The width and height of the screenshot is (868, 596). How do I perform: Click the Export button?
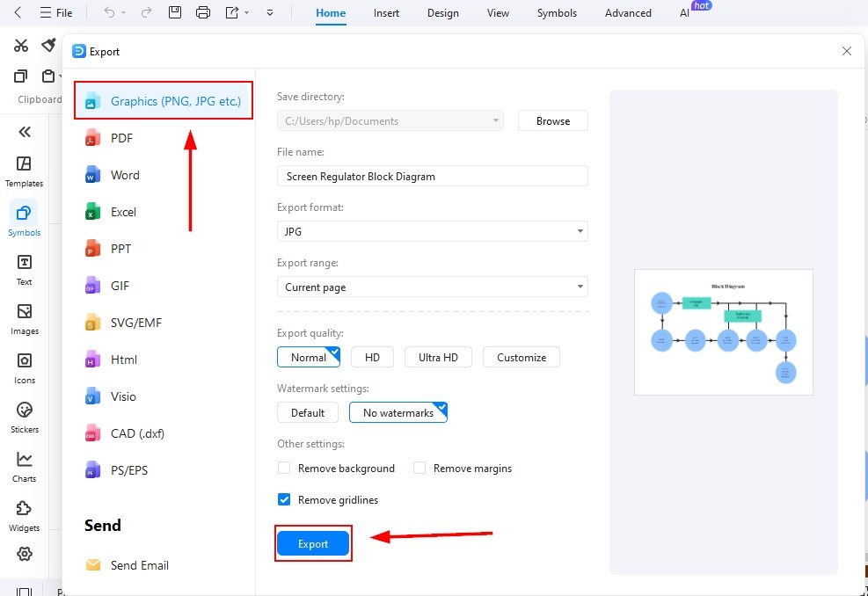click(313, 543)
